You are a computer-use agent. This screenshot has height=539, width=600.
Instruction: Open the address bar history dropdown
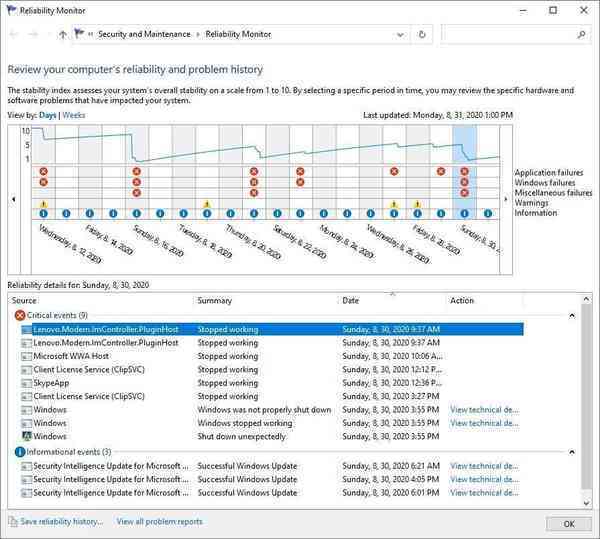[400, 34]
